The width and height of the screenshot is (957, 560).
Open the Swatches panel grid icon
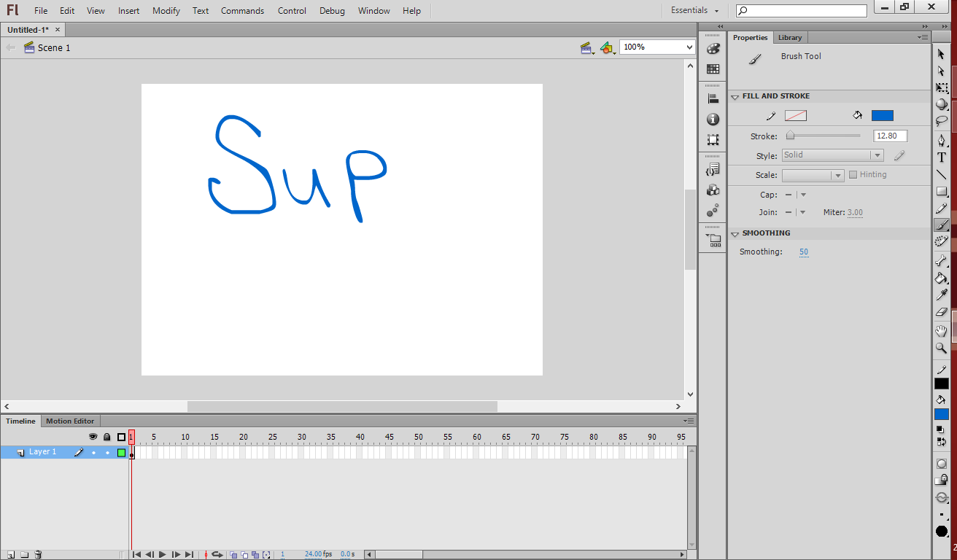pos(713,69)
